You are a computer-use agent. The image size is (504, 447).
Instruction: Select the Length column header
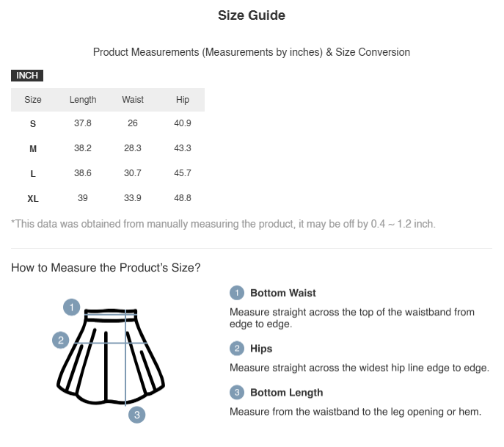(x=83, y=100)
